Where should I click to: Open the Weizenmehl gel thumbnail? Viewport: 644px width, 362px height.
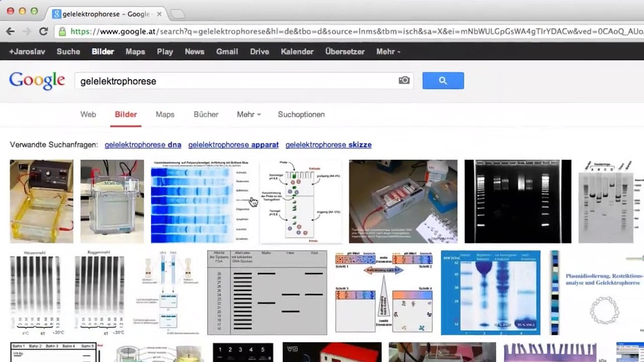click(35, 293)
